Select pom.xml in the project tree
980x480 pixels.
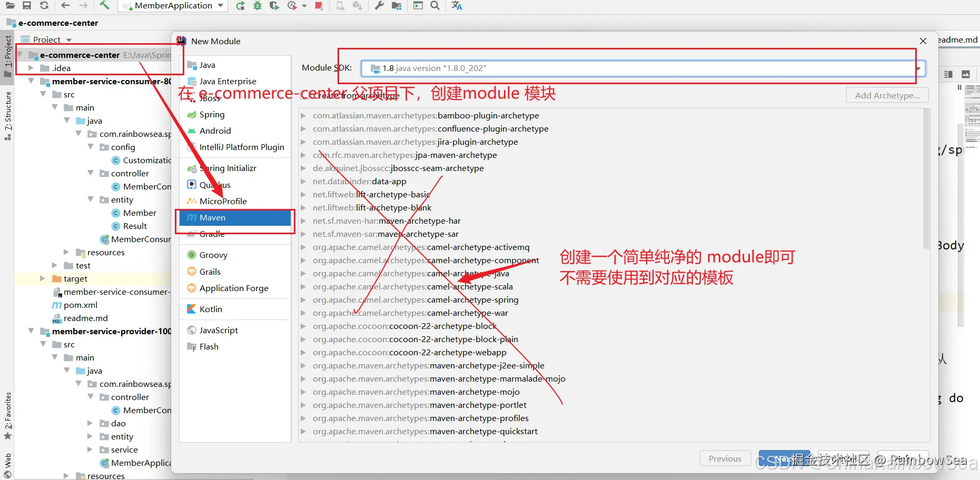[x=81, y=305]
